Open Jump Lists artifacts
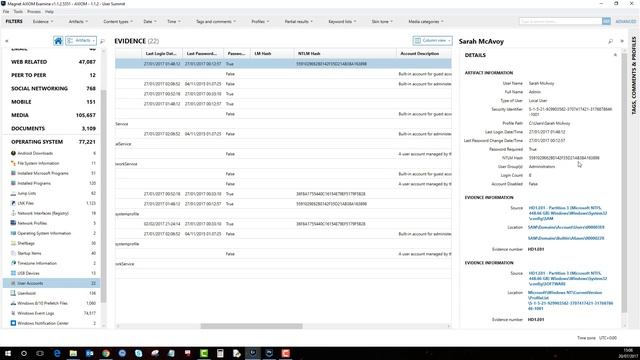 click(x=53, y=193)
